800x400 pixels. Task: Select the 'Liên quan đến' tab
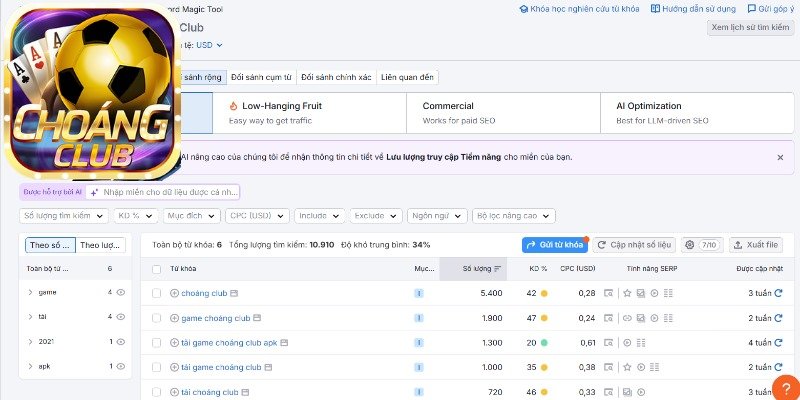409,77
